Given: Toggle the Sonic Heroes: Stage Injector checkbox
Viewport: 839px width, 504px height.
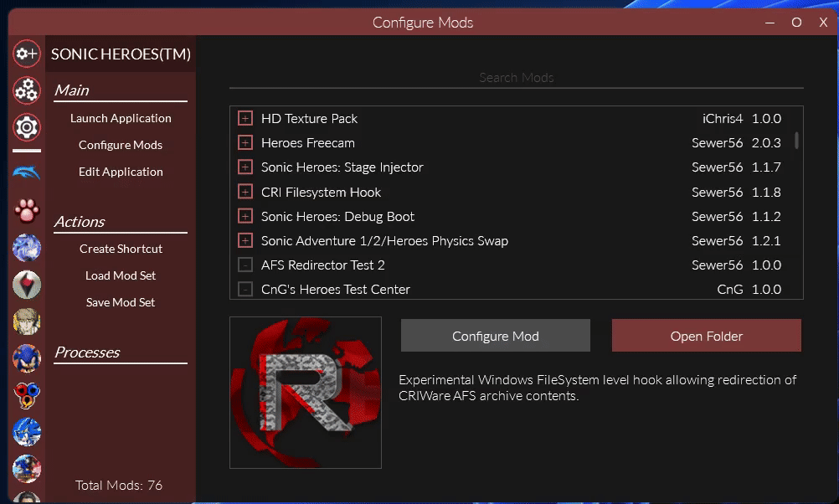Looking at the screenshot, I should point(245,167).
